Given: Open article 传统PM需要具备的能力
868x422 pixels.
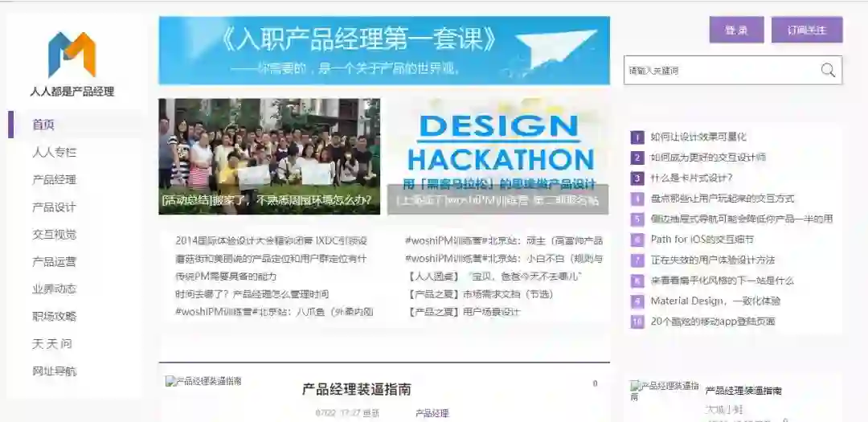Looking at the screenshot, I should pos(226,277).
